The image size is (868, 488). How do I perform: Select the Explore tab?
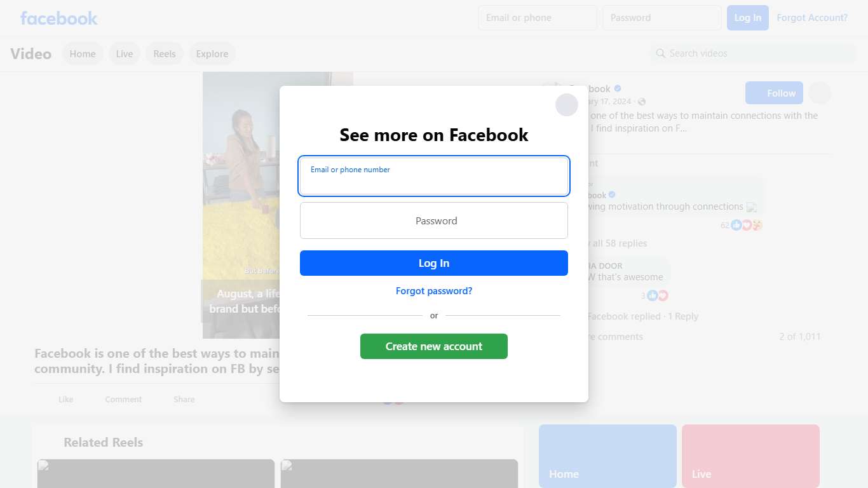212,54
